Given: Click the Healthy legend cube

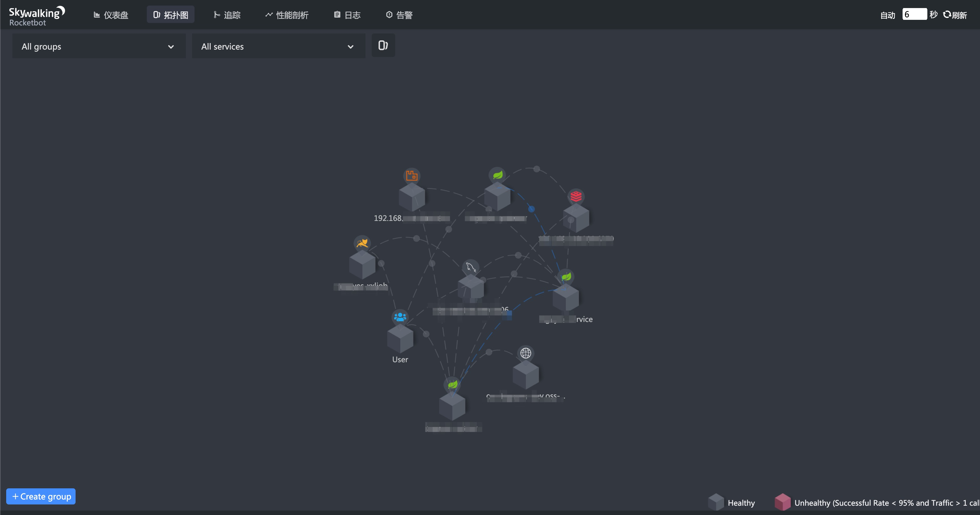Looking at the screenshot, I should tap(716, 502).
